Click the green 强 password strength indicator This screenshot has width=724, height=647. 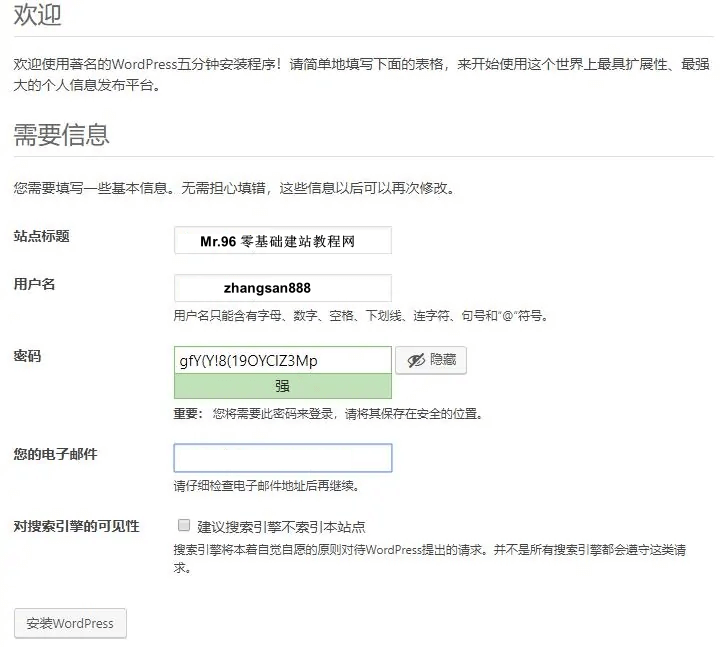coord(283,386)
